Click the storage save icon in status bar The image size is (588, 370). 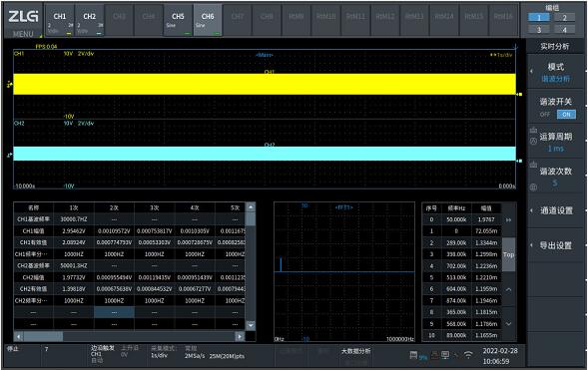pyautogui.click(x=413, y=355)
